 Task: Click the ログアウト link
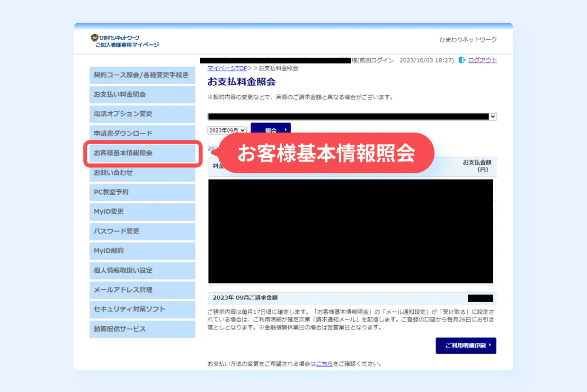[482, 60]
